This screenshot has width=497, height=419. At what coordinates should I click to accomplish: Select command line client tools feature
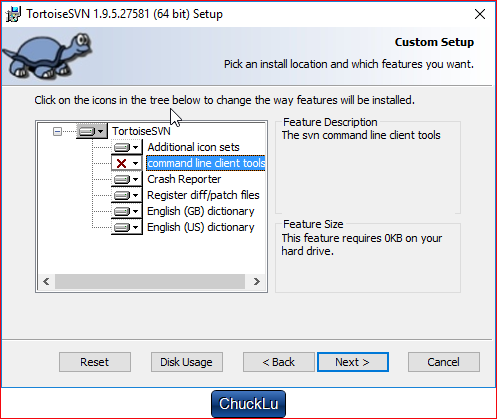tap(206, 163)
